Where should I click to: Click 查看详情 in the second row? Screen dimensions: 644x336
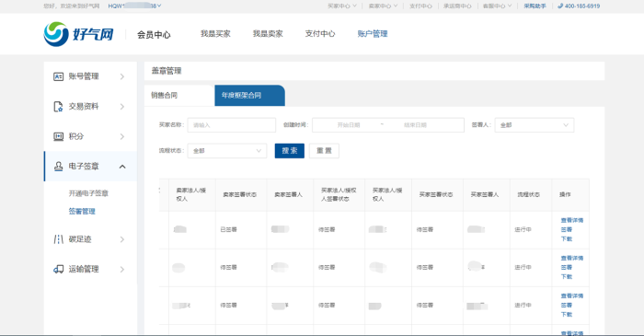[x=571, y=258]
